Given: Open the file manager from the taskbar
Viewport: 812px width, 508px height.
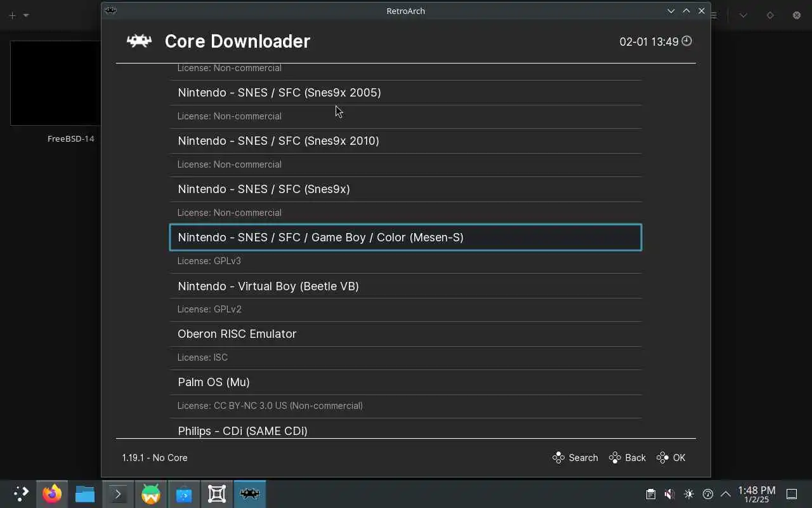Looking at the screenshot, I should pos(85,493).
